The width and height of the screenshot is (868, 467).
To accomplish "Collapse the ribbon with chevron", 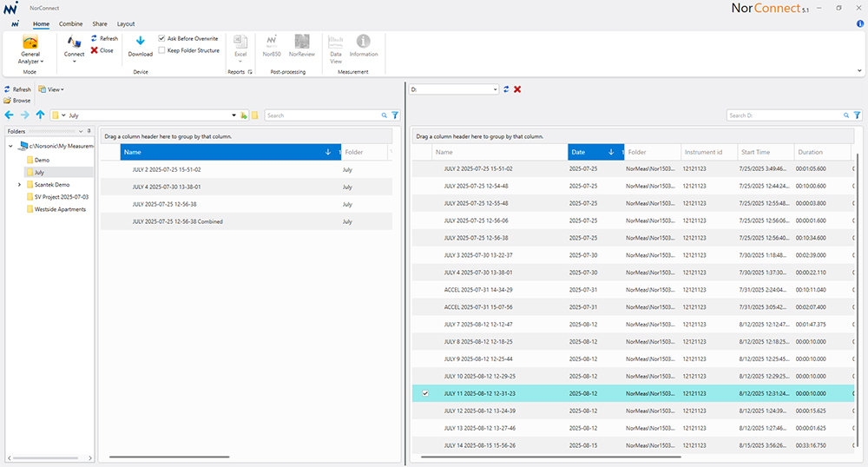I will 859,71.
